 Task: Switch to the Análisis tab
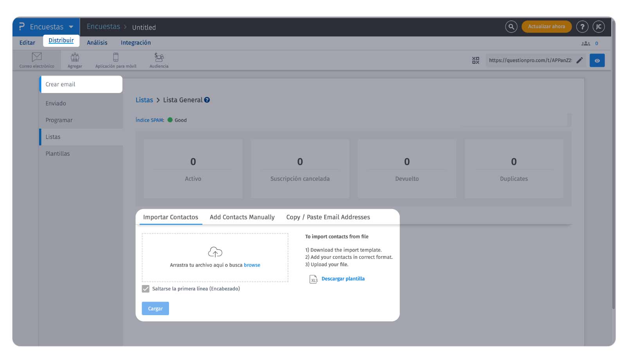tap(97, 43)
